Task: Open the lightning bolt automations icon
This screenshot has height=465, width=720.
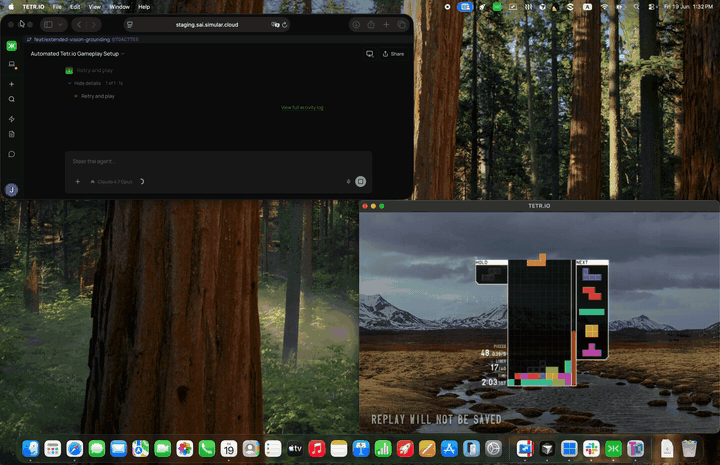Action: (12, 119)
